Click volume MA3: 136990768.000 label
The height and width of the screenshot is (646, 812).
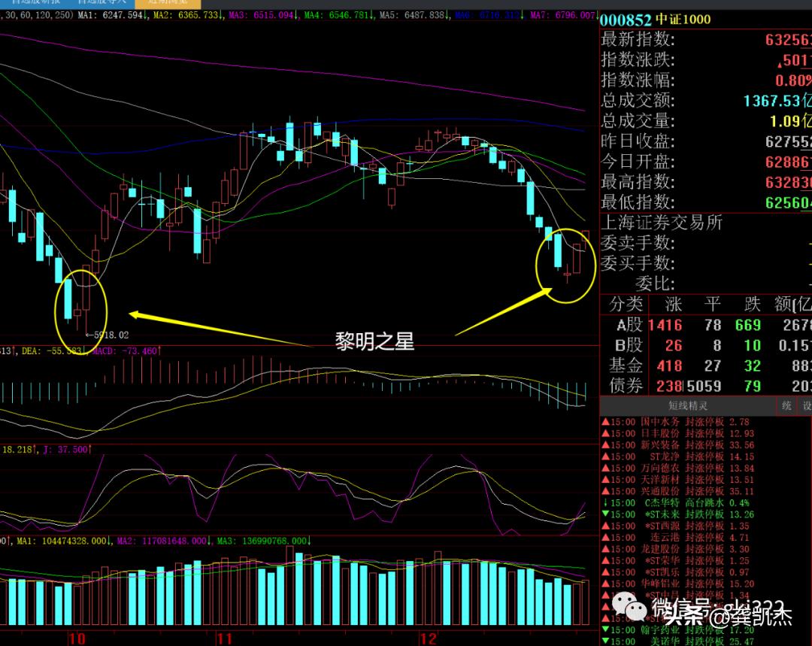tap(264, 541)
